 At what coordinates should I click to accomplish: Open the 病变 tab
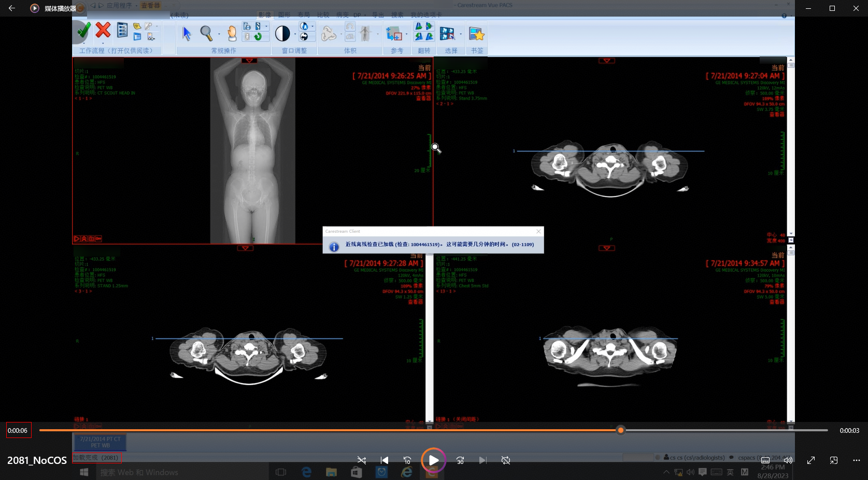(x=343, y=15)
